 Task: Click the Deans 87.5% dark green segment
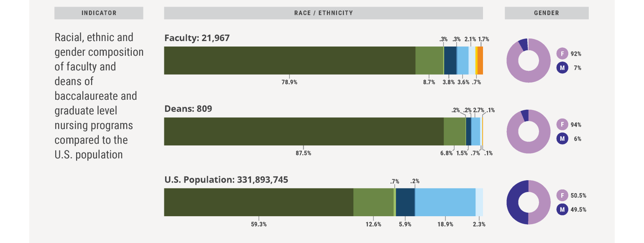[304, 131]
